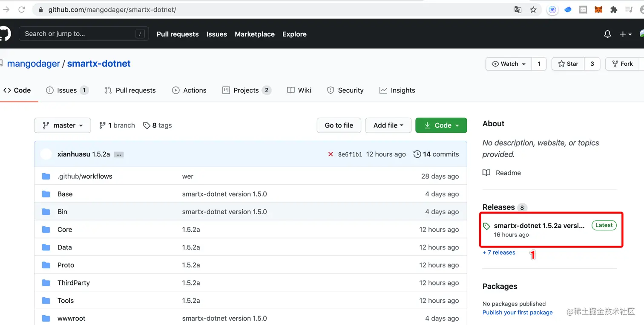
Task: Click the xianhuasu avatar image
Action: [x=46, y=154]
